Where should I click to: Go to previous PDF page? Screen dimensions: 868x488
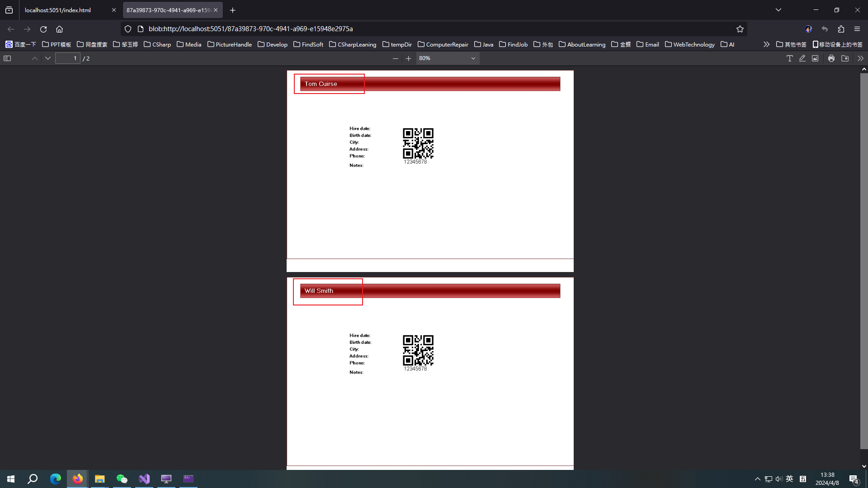(35, 58)
